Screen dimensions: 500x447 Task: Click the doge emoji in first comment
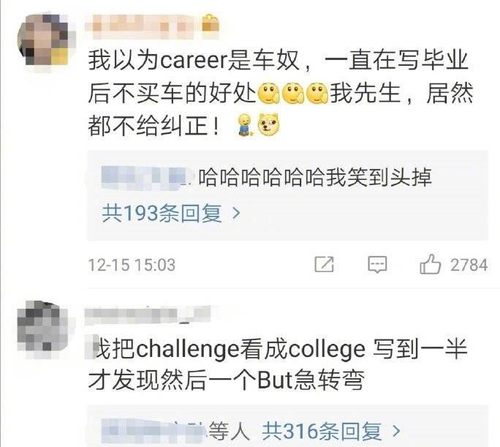tap(269, 124)
